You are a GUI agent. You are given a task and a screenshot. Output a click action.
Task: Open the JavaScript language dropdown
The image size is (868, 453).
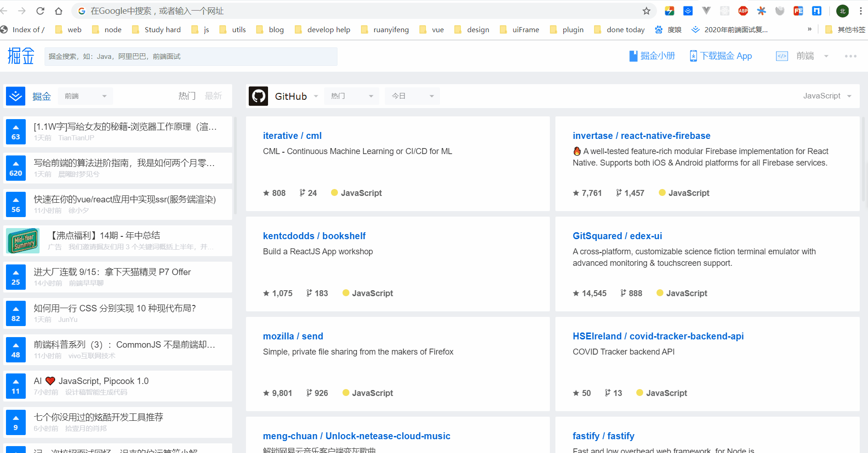(x=827, y=96)
